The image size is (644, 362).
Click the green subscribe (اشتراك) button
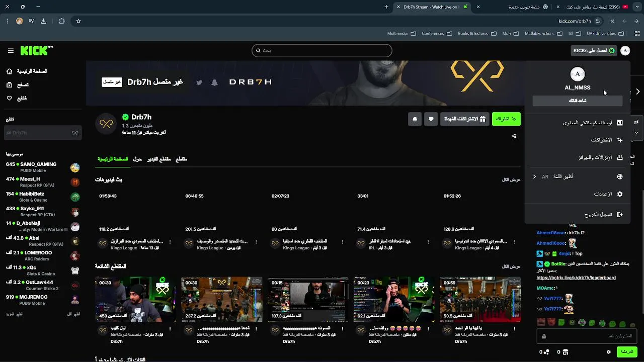(506, 119)
